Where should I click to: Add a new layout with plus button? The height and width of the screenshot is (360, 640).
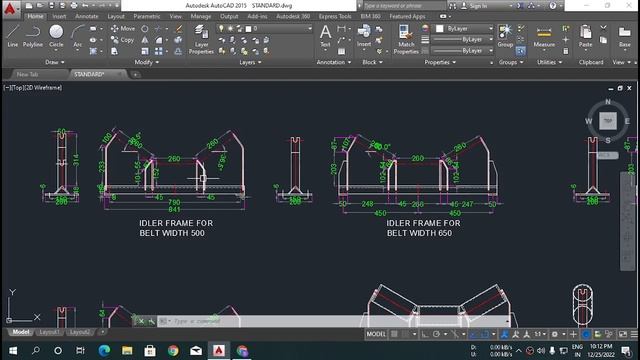[x=102, y=332]
